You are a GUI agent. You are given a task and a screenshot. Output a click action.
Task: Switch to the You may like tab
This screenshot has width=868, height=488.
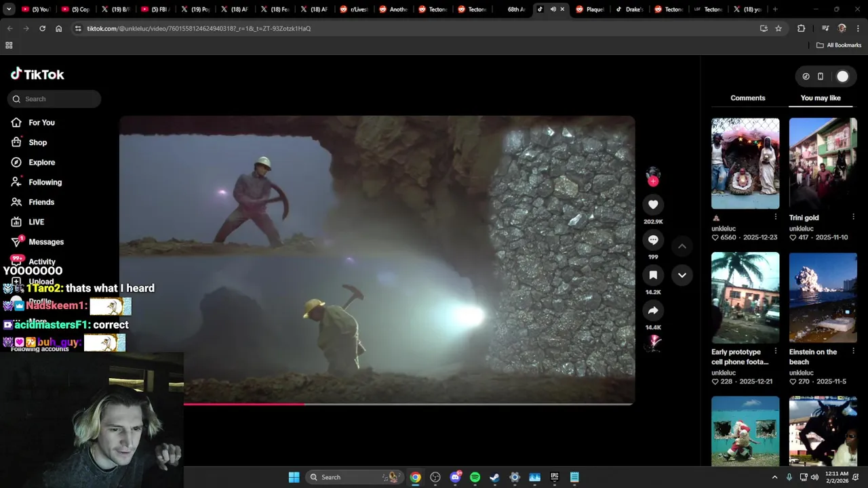click(821, 98)
